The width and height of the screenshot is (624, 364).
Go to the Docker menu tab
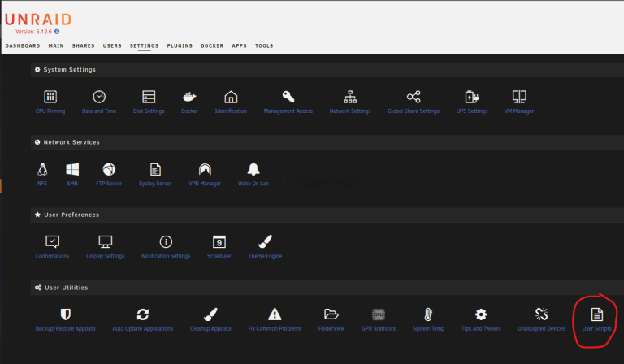(212, 46)
